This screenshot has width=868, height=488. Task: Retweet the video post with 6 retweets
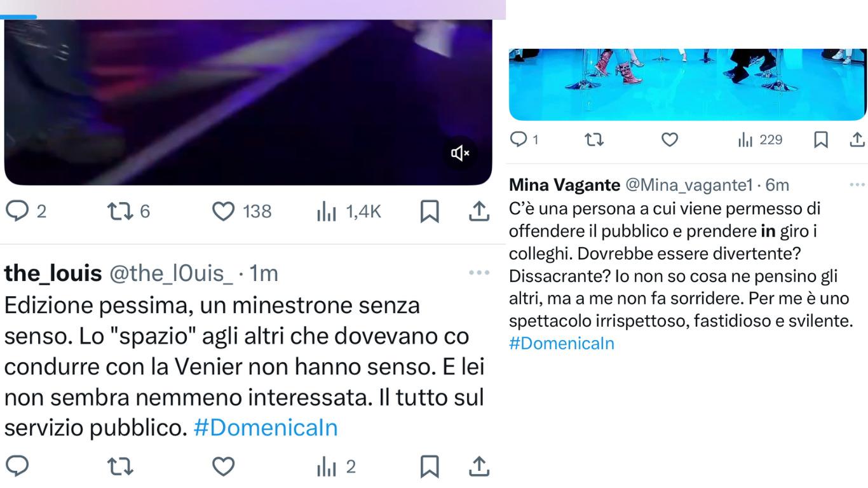click(x=120, y=211)
